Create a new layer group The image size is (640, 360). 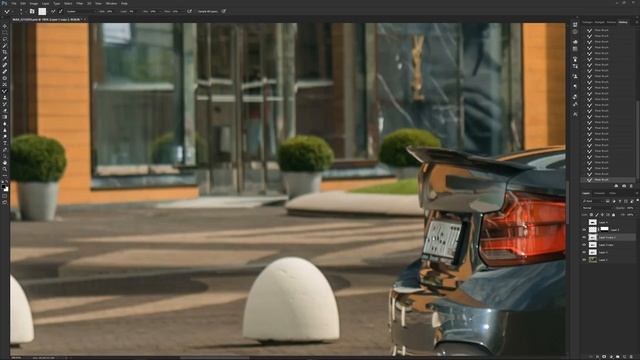(x=618, y=357)
